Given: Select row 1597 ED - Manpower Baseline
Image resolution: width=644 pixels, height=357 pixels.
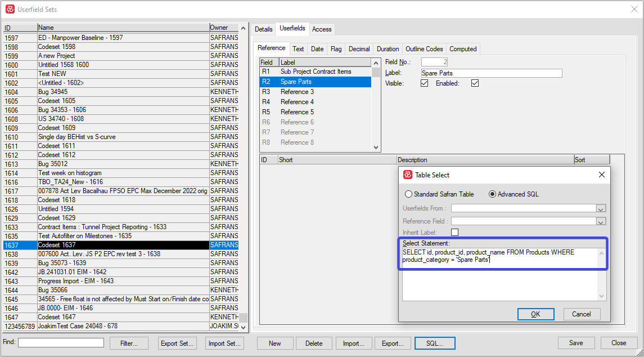Looking at the screenshot, I should (x=121, y=38).
